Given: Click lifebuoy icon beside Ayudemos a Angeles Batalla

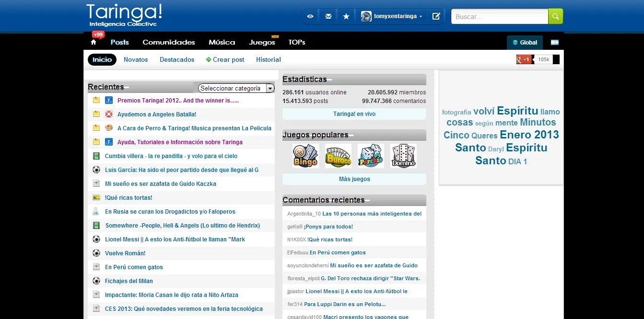Looking at the screenshot, I should click(x=109, y=114).
